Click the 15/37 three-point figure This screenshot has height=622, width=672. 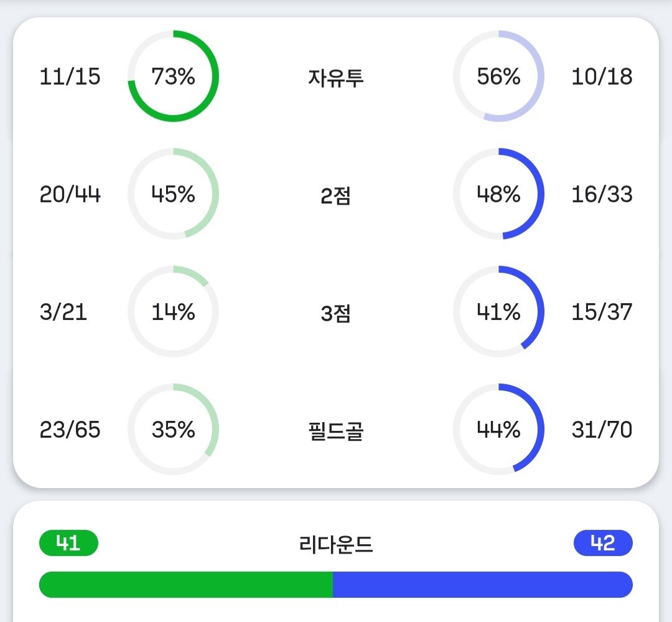point(602,312)
